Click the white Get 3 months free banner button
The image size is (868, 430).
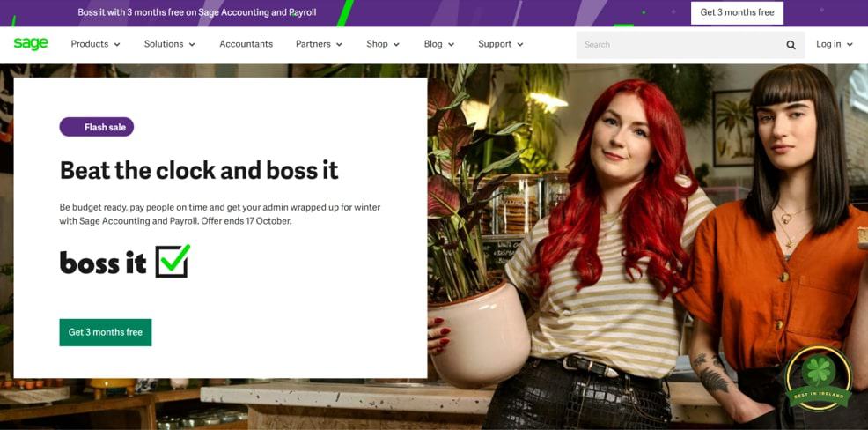pyautogui.click(x=737, y=12)
